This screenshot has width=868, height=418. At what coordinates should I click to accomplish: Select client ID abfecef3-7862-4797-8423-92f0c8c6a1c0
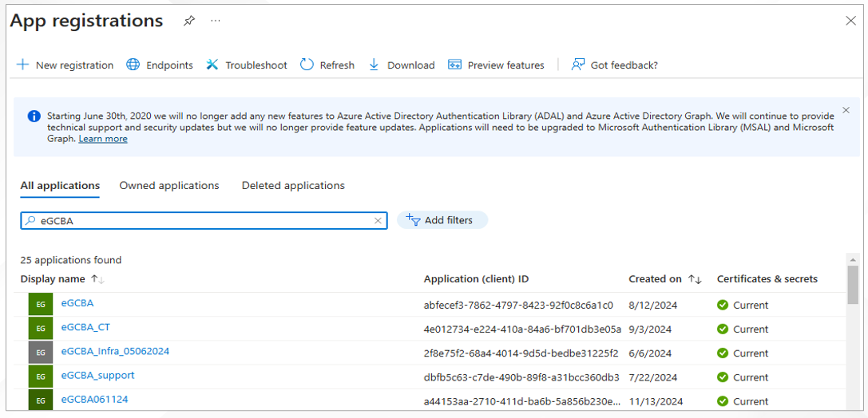(518, 306)
